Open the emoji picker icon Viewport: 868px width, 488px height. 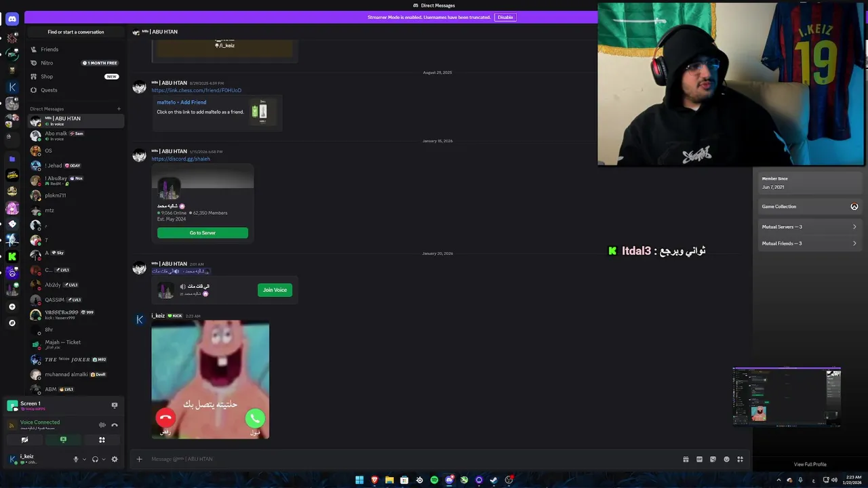click(726, 459)
